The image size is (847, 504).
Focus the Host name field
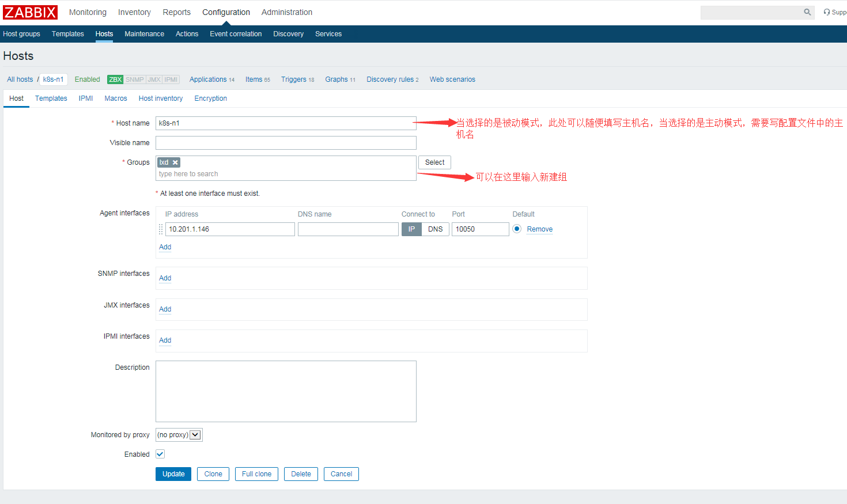coord(286,123)
